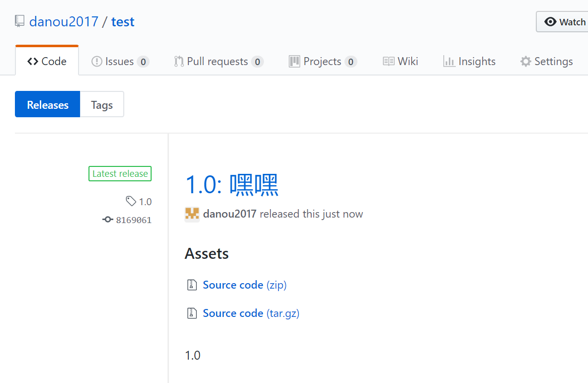Click the tar.gz file icon

(x=192, y=313)
